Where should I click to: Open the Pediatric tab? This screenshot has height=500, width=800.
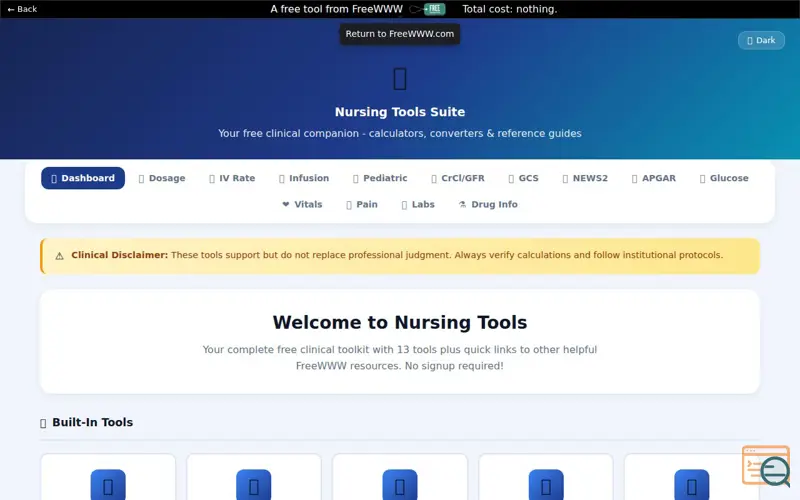coord(380,178)
